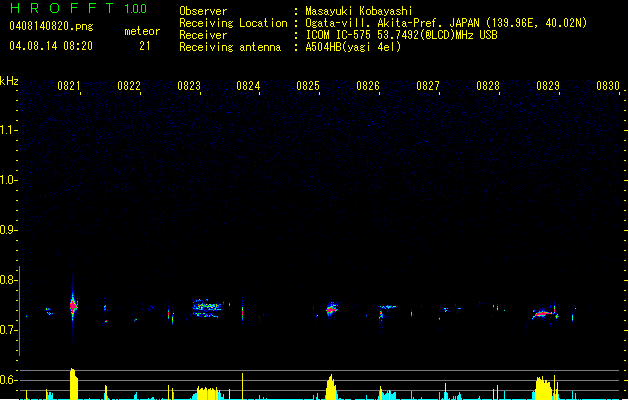The width and height of the screenshot is (629, 400).
Task: Click the 0825 time axis marker
Action: click(308, 86)
